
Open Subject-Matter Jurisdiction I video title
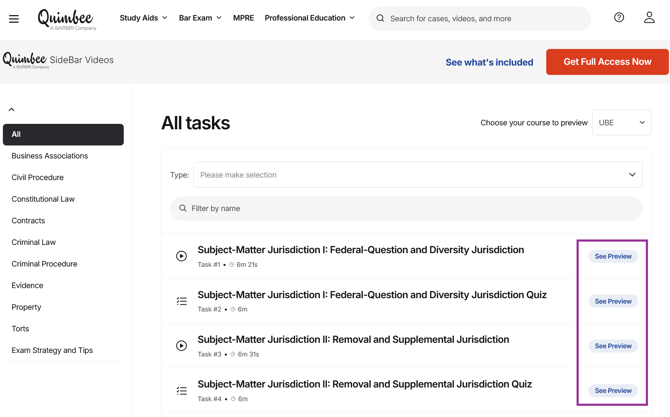[x=361, y=250]
